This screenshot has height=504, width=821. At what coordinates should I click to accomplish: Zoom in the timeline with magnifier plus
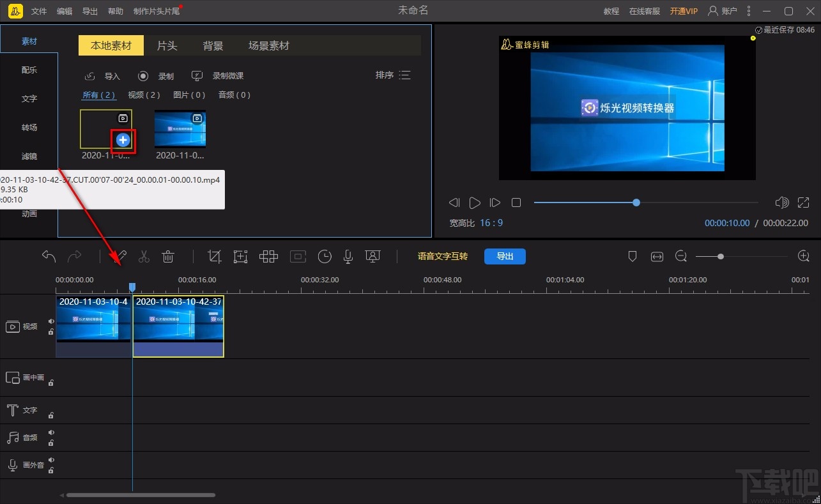pyautogui.click(x=804, y=257)
